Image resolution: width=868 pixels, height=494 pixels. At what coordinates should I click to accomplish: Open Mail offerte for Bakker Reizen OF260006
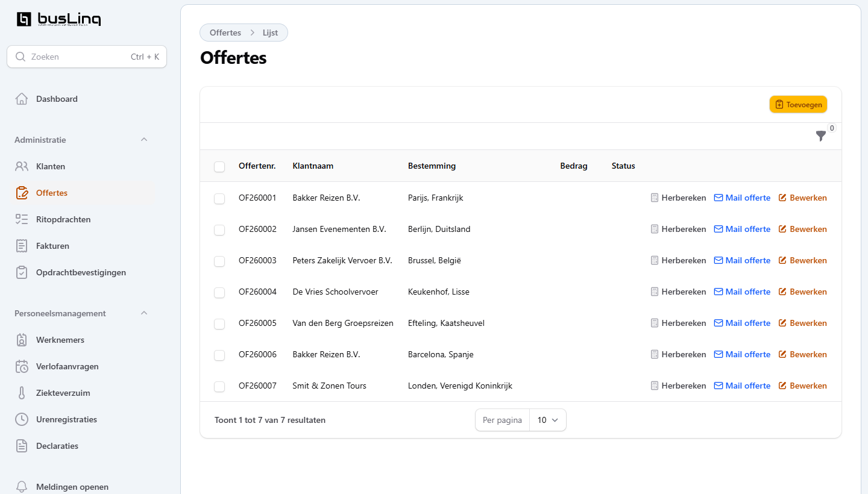click(742, 354)
